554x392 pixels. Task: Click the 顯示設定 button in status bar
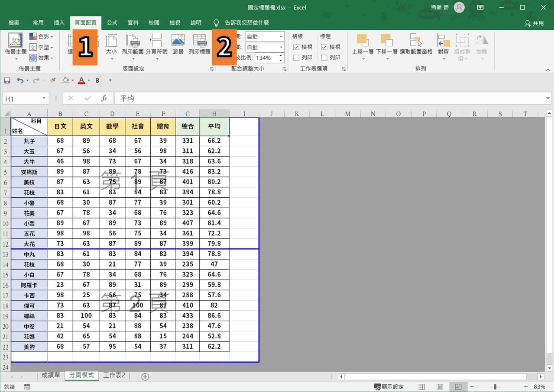click(x=389, y=386)
